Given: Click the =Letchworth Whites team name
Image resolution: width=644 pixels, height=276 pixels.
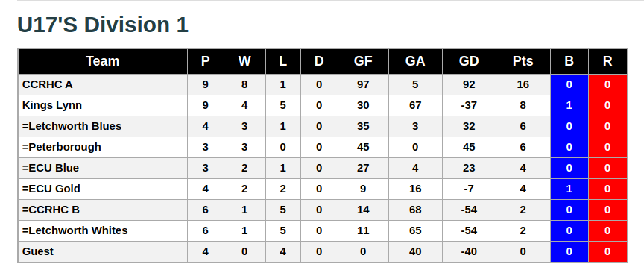Looking at the screenshot, I should point(75,230).
